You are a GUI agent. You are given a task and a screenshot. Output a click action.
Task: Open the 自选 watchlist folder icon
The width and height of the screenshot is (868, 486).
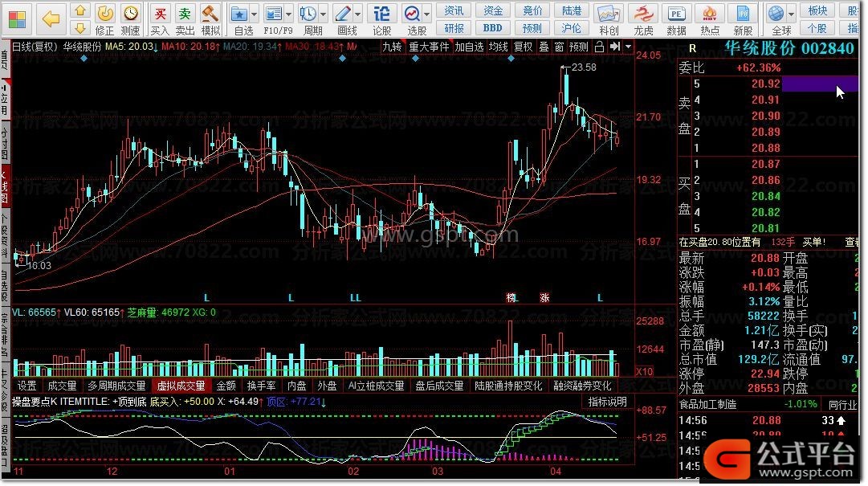pyautogui.click(x=239, y=14)
